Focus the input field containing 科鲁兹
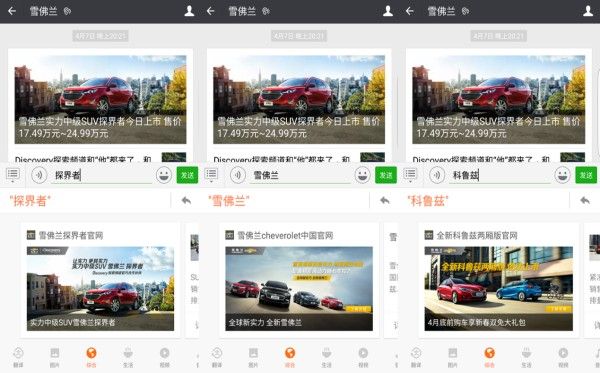 (x=500, y=176)
